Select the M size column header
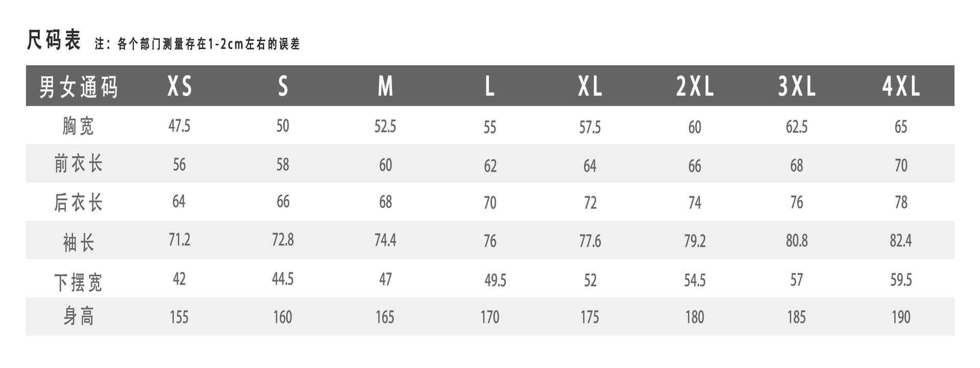Screen dimensions: 980x368 point(385,86)
